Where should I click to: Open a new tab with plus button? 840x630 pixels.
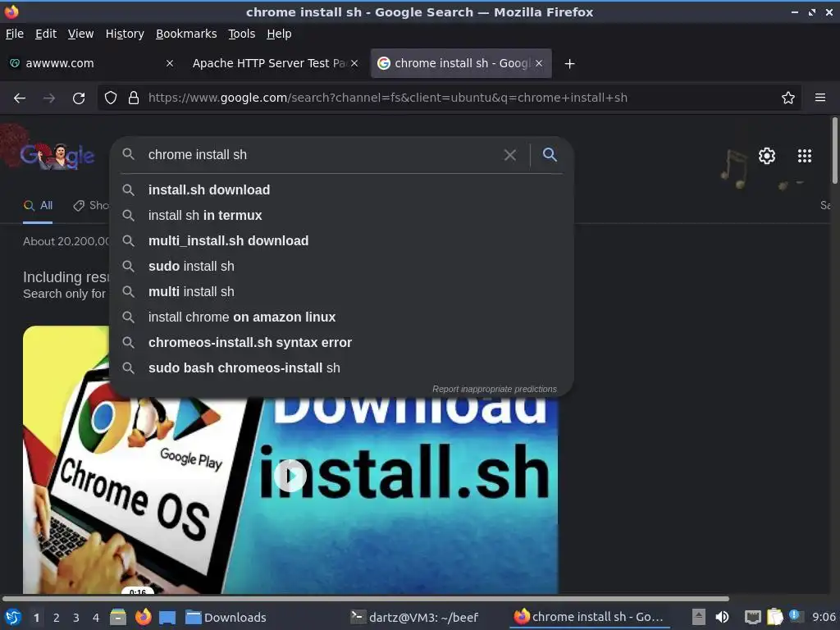[569, 64]
